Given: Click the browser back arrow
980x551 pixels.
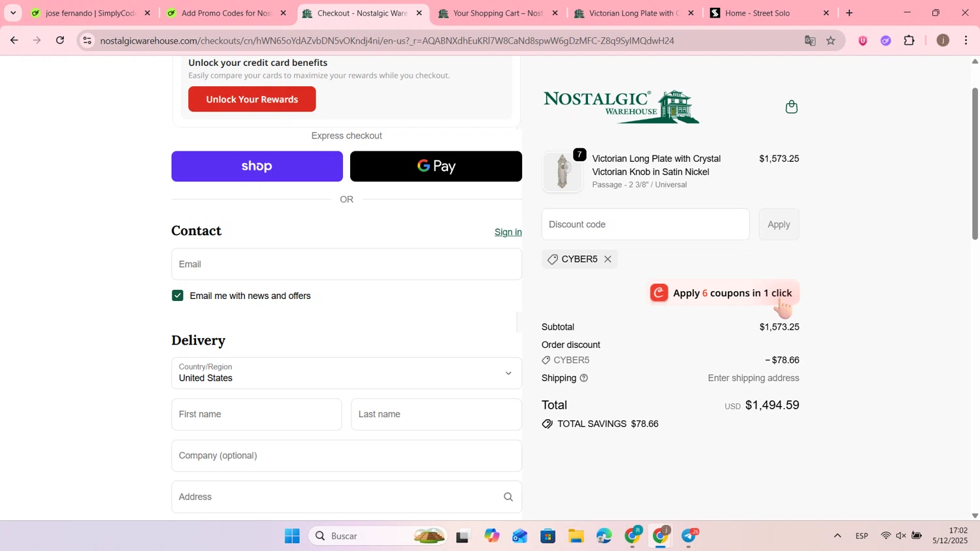Looking at the screenshot, I should (x=14, y=40).
